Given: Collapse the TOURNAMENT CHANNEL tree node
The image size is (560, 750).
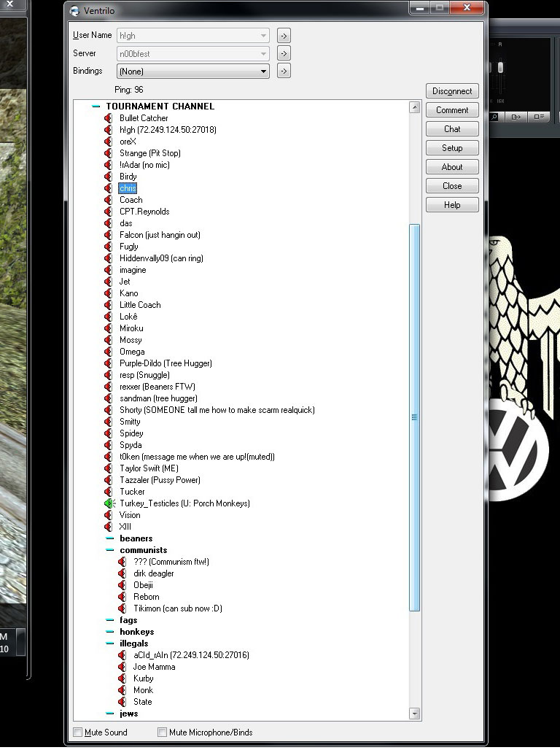Looking at the screenshot, I should coord(96,107).
